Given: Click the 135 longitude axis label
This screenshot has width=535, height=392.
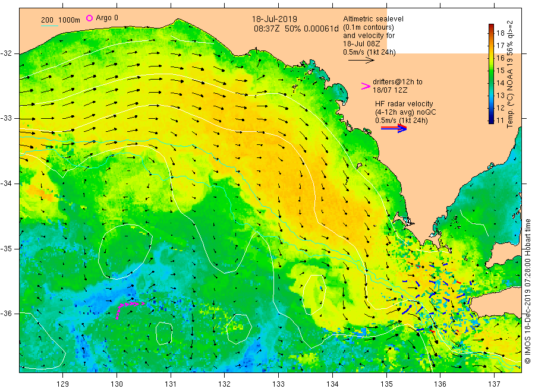Looking at the screenshot, I should click(x=386, y=384).
